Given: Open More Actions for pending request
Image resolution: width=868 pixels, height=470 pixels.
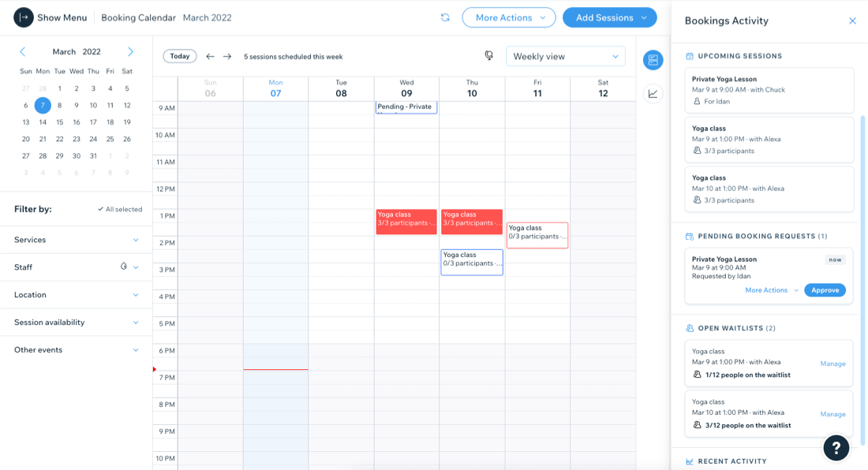Looking at the screenshot, I should (x=772, y=290).
